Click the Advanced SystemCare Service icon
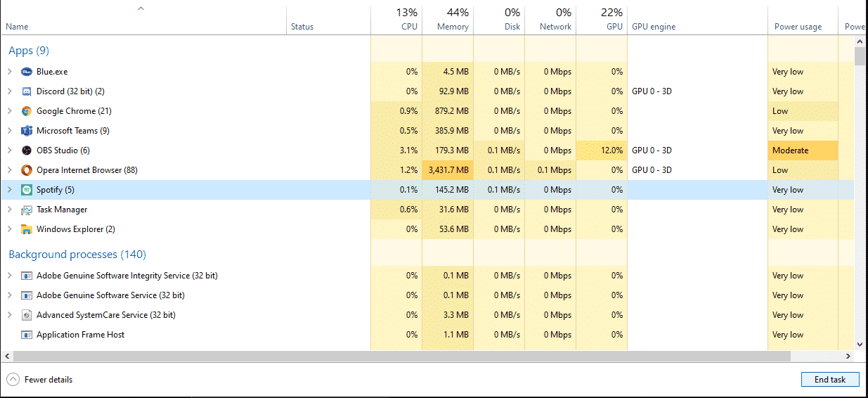Image resolution: width=868 pixels, height=398 pixels. click(x=27, y=315)
